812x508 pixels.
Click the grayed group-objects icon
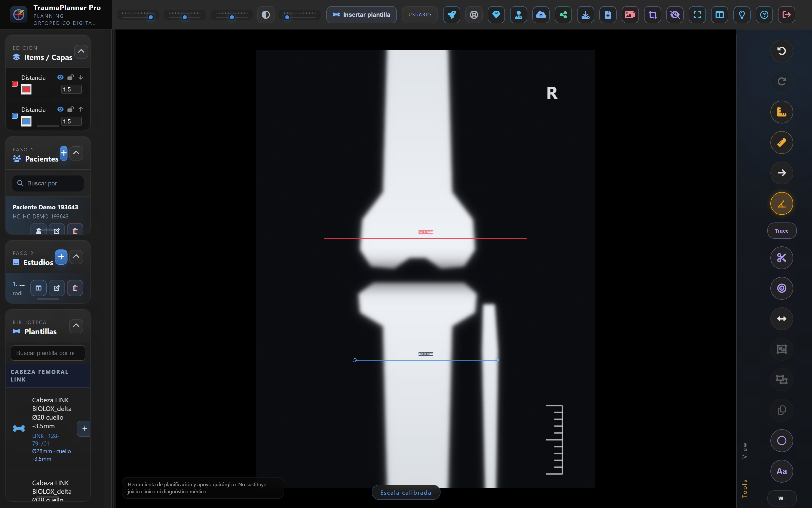782,349
